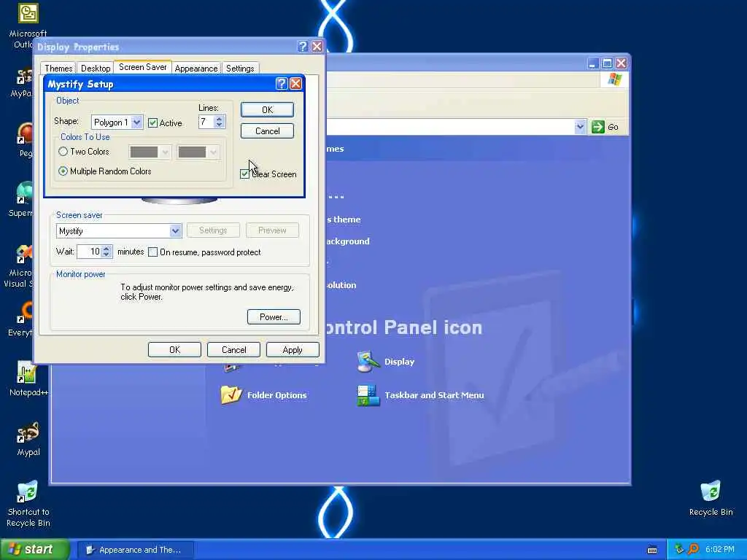Switch to the Desktop tab
The height and width of the screenshot is (560, 747).
coord(96,68)
